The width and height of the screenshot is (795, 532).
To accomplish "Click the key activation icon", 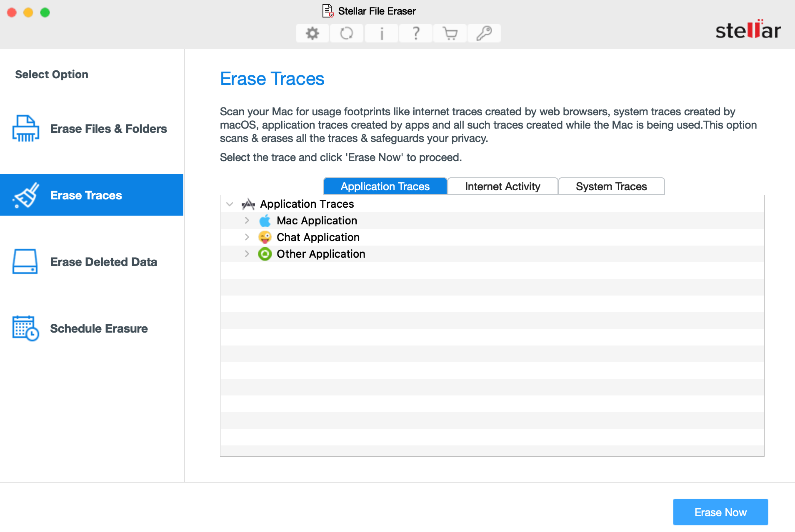I will coord(484,33).
